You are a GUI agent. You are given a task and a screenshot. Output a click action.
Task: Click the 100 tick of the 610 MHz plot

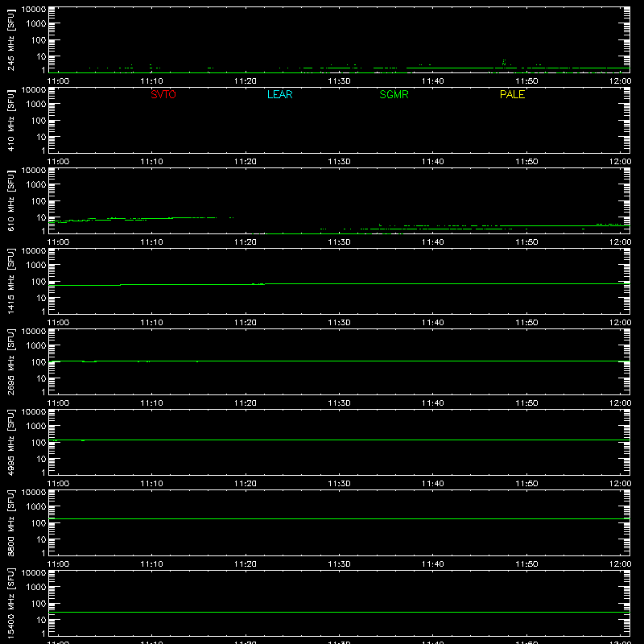tap(39, 201)
